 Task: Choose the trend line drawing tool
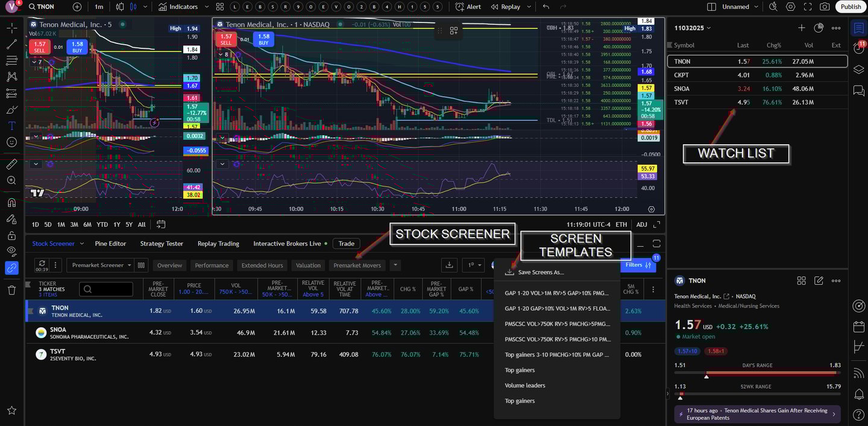(x=11, y=44)
